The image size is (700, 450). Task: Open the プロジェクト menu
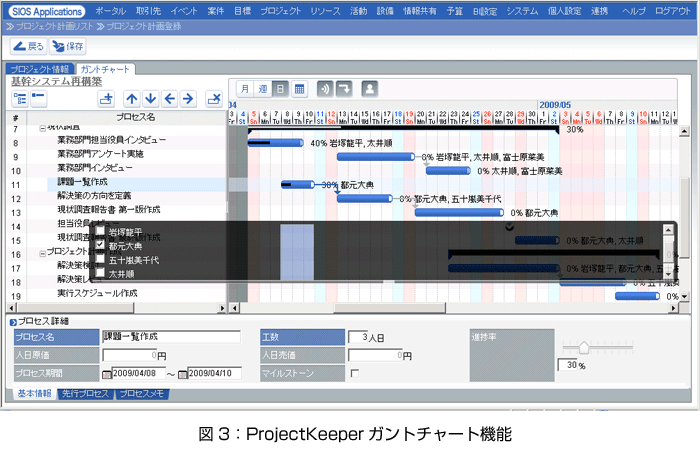pos(280,11)
